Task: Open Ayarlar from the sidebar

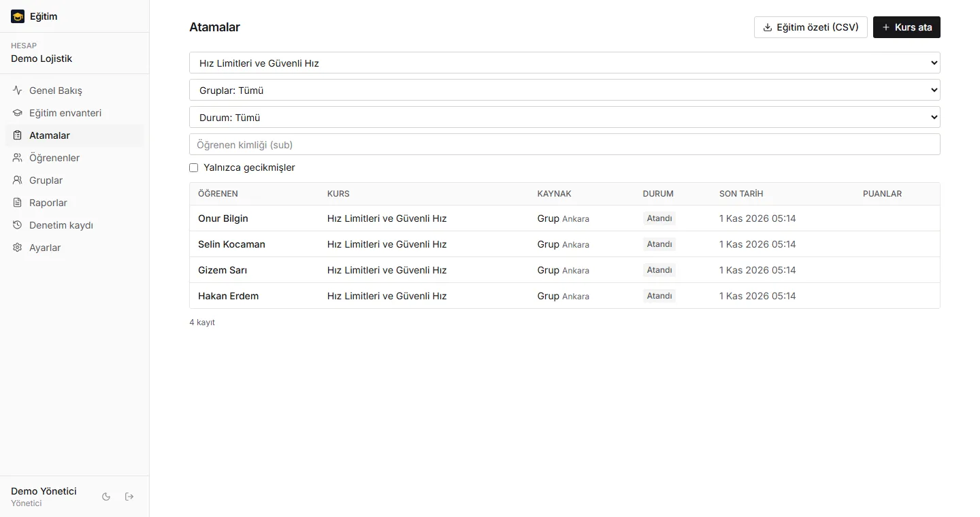Action: pos(75,248)
